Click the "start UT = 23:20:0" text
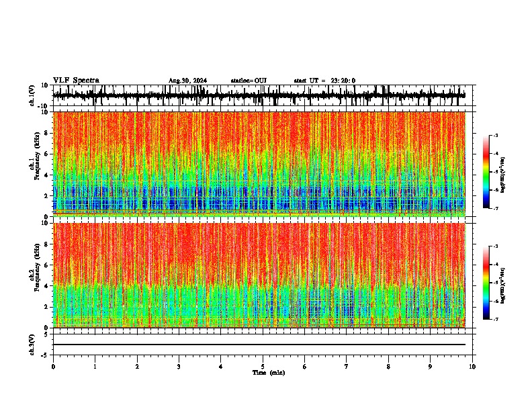The width and height of the screenshot is (532, 411). (x=324, y=81)
